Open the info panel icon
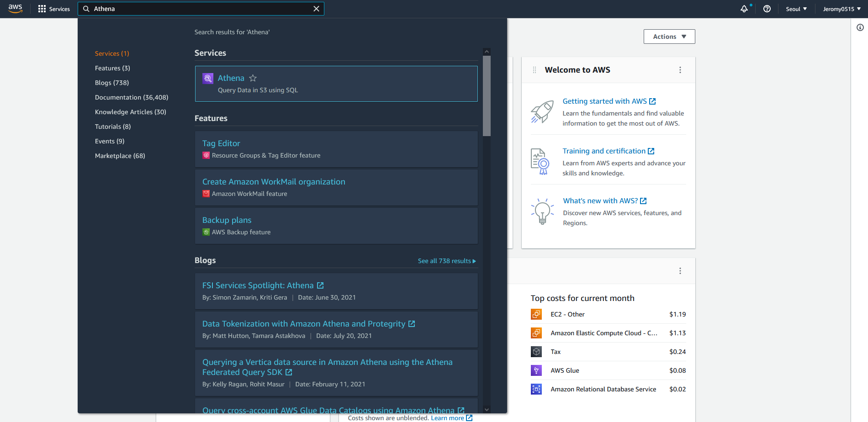The image size is (868, 422). pos(860,27)
